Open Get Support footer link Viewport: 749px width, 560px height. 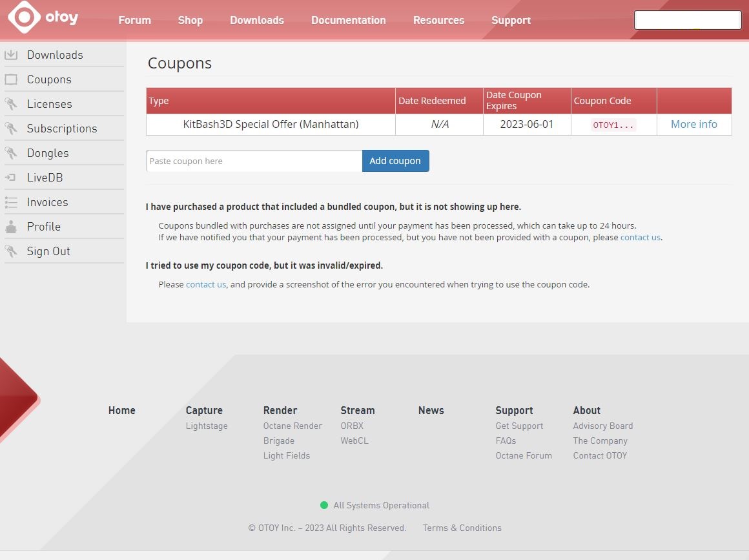[519, 426]
